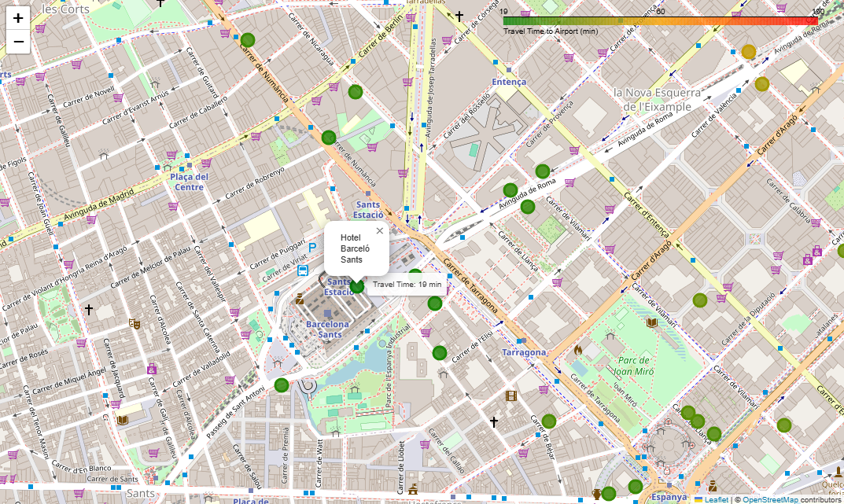The width and height of the screenshot is (844, 504).
Task: Click the parking P icon near Carrer de Puiggarí
Action: 312,248
